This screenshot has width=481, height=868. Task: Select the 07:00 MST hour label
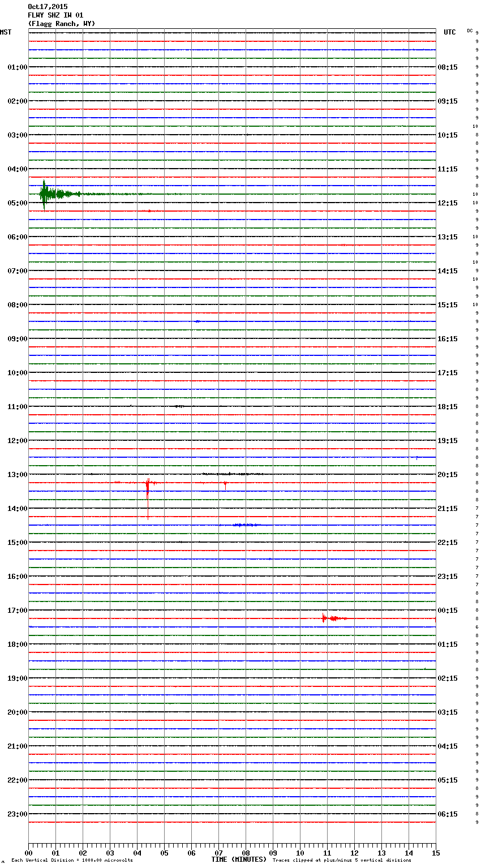point(18,271)
